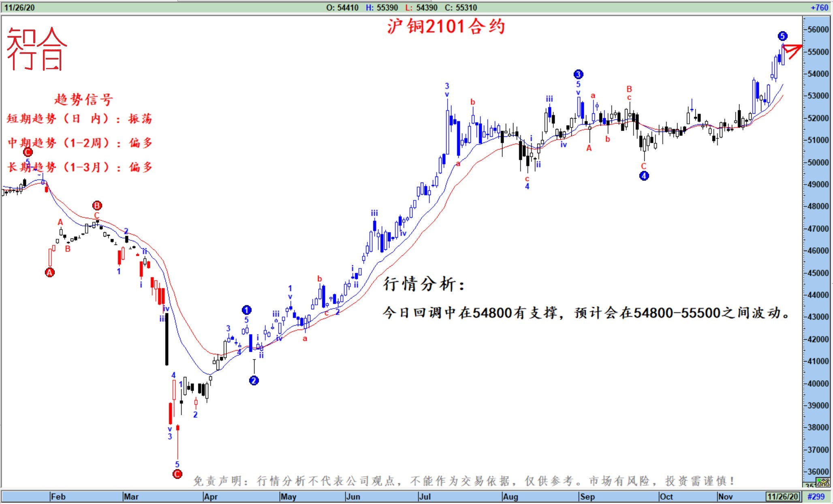
Task: Click the blue circled 2 wave marker
Action: pyautogui.click(x=254, y=380)
